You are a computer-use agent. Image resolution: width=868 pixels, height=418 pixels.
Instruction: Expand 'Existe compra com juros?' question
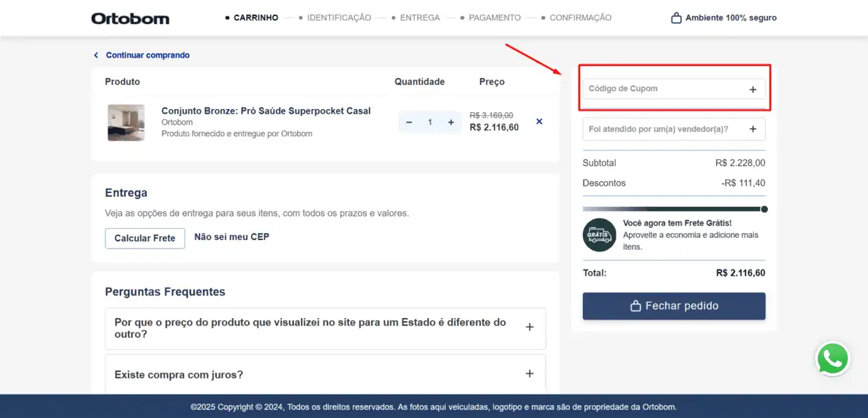325,374
